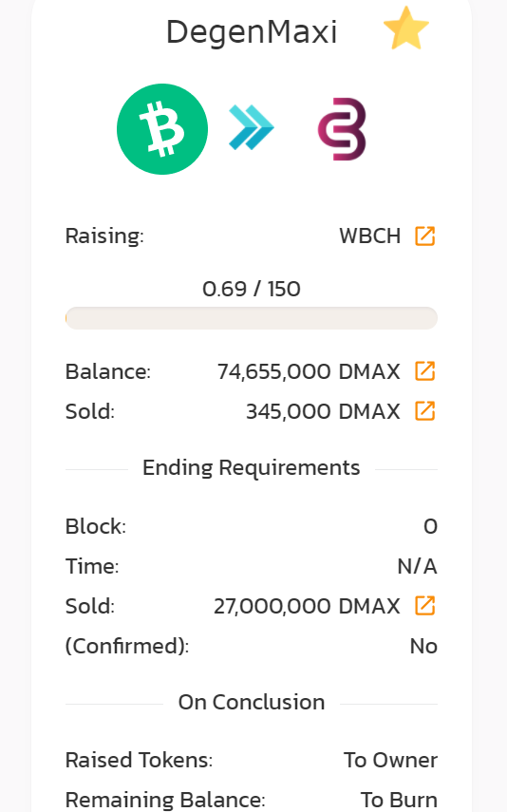Click the Confirmed status value No
Image resolution: width=507 pixels, height=812 pixels.
[x=423, y=647]
